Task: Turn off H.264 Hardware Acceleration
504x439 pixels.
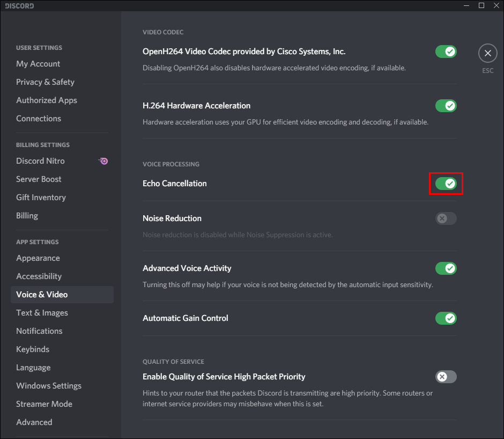Action: [446, 106]
